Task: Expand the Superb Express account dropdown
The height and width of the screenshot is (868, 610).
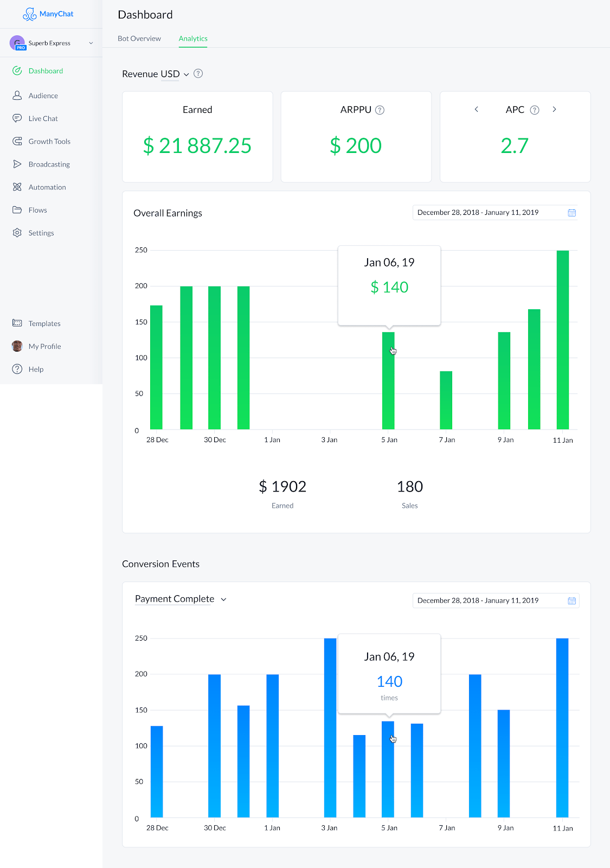Action: (x=91, y=43)
